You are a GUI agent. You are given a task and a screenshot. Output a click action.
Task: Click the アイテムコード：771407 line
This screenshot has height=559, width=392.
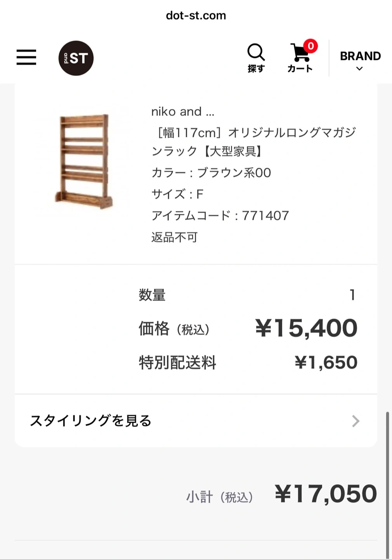220,216
